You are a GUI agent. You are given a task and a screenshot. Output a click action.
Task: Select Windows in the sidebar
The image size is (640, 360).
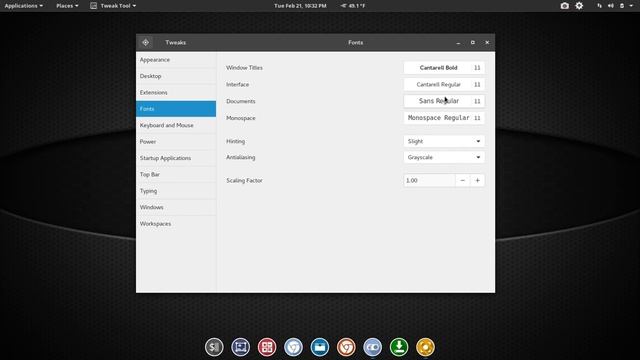click(x=176, y=207)
